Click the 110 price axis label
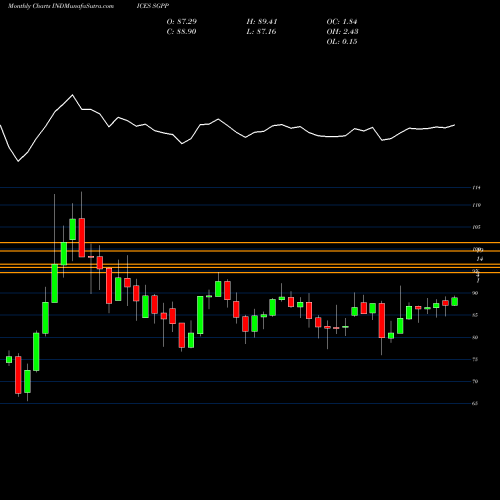The height and width of the screenshot is (500, 500). click(x=476, y=205)
